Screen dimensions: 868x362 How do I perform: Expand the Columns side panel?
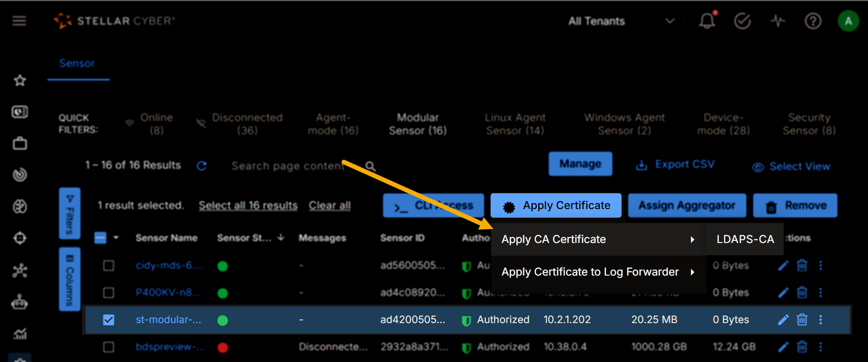tap(70, 279)
